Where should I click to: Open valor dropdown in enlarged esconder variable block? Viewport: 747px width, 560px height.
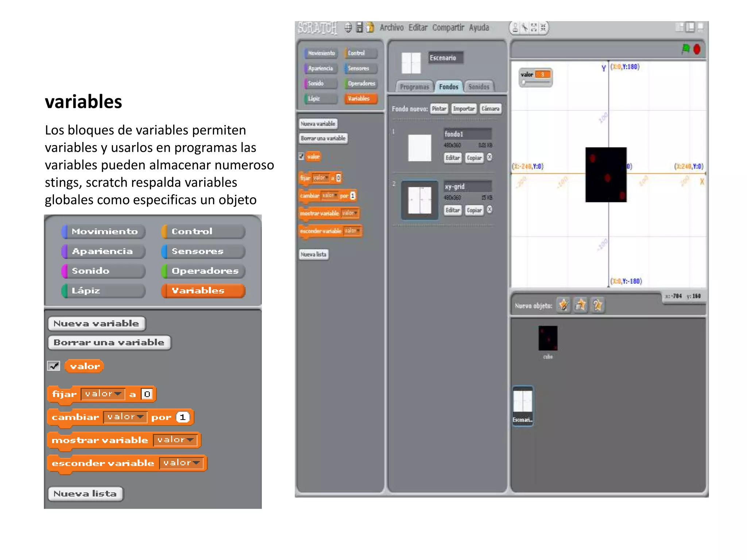(196, 463)
